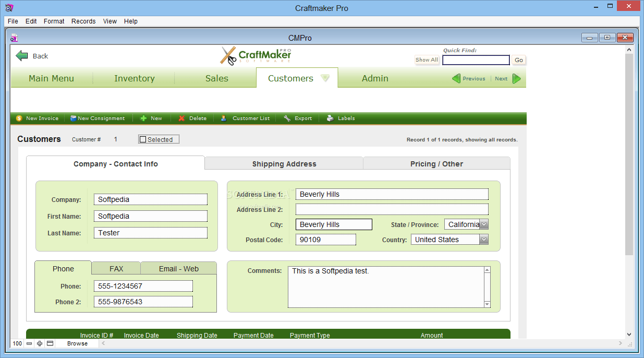Open the File menu
This screenshot has width=644, height=358.
coord(13,21)
